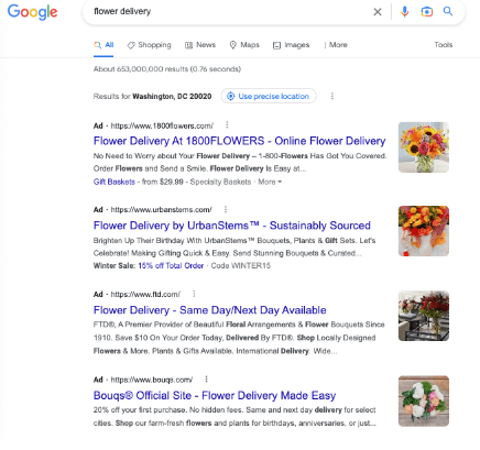480x450 pixels.
Task: Click the voice search microphone icon
Action: coord(404,12)
